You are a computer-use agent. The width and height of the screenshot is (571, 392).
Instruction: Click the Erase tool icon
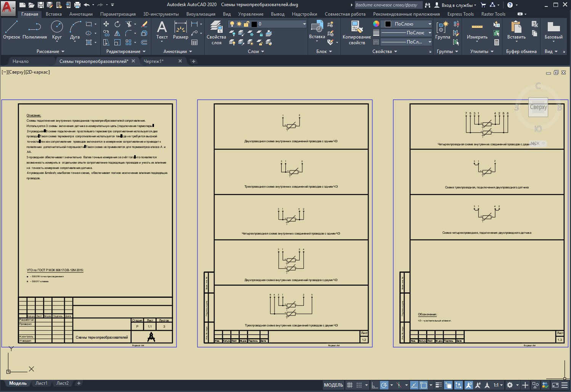click(144, 24)
